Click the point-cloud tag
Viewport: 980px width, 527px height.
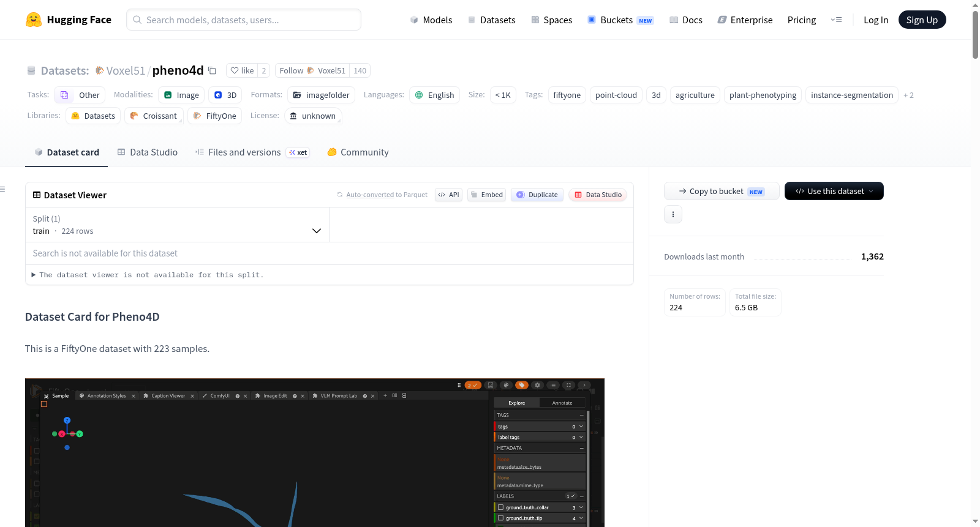pyautogui.click(x=616, y=95)
